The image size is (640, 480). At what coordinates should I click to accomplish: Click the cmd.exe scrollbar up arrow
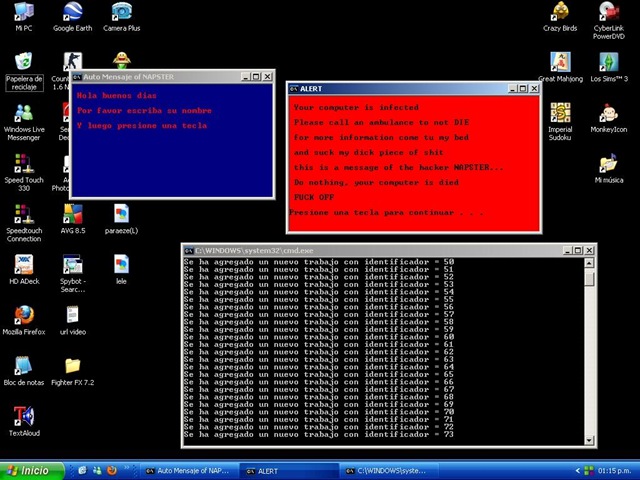click(x=589, y=263)
